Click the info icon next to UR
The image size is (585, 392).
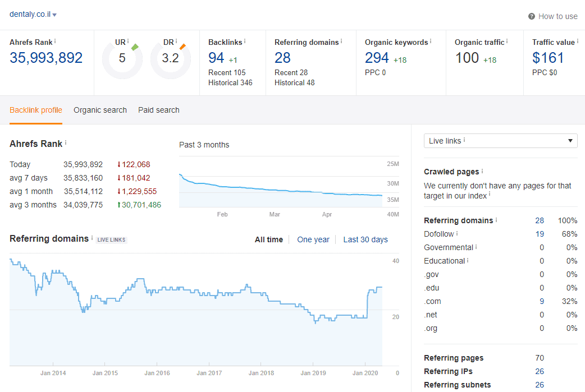point(128,41)
